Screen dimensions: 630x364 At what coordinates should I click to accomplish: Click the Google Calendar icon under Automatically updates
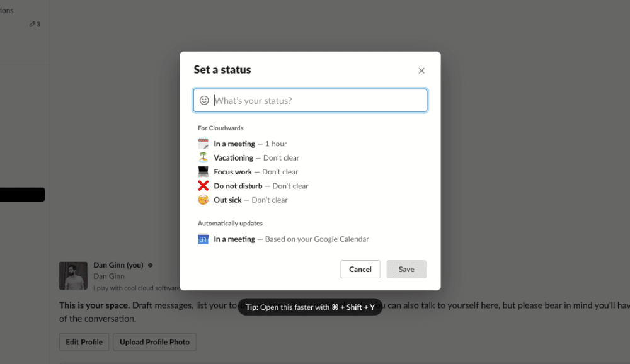203,239
